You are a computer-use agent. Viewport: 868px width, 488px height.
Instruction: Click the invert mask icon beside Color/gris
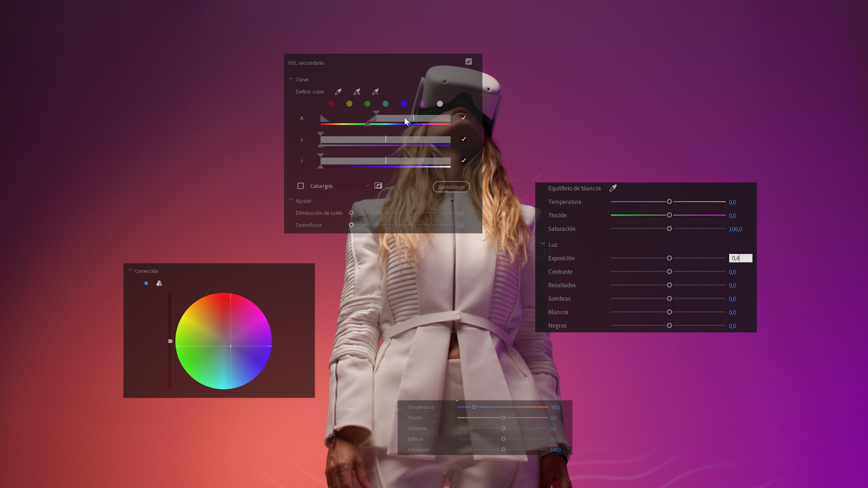tap(378, 186)
